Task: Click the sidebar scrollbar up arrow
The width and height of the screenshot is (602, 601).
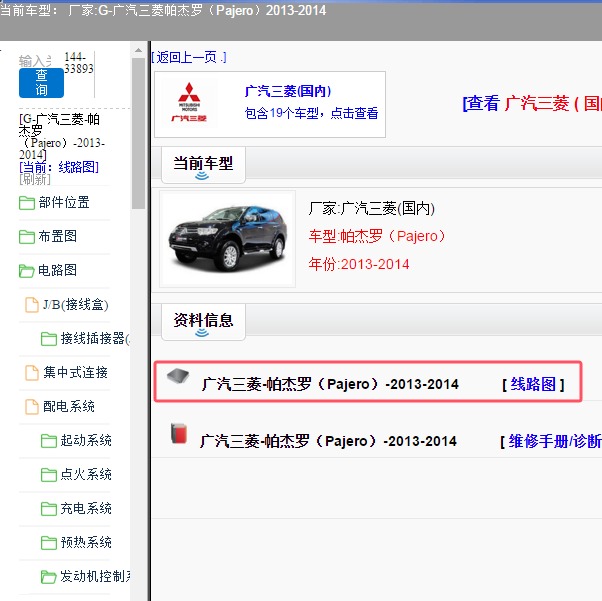Action: tap(138, 50)
